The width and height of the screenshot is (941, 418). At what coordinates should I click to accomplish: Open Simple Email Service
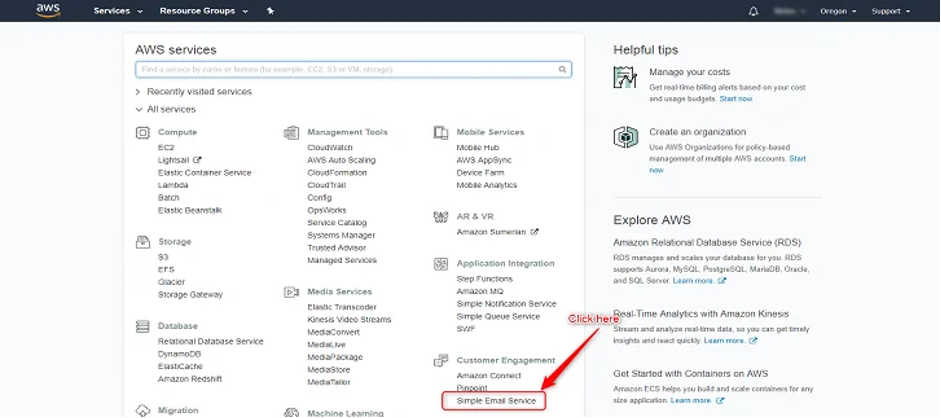click(x=496, y=401)
